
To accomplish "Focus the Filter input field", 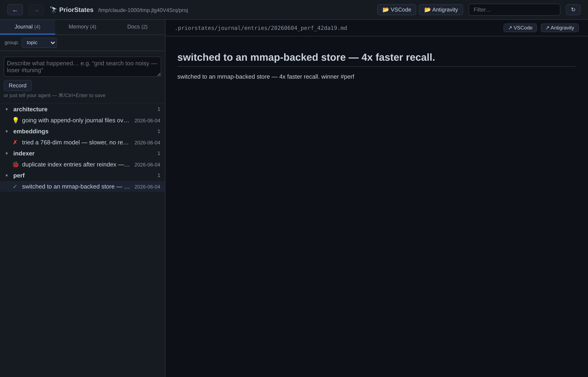I will click(x=514, y=10).
